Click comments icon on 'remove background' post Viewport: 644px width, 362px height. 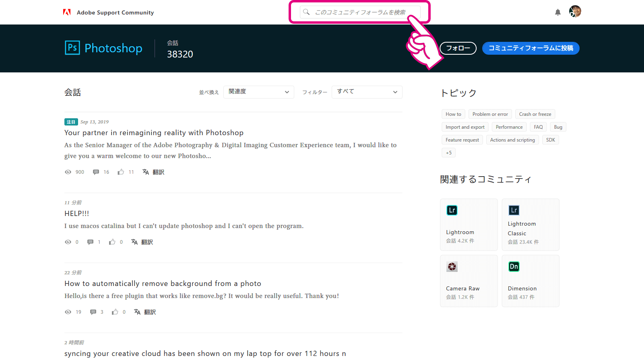click(x=93, y=312)
